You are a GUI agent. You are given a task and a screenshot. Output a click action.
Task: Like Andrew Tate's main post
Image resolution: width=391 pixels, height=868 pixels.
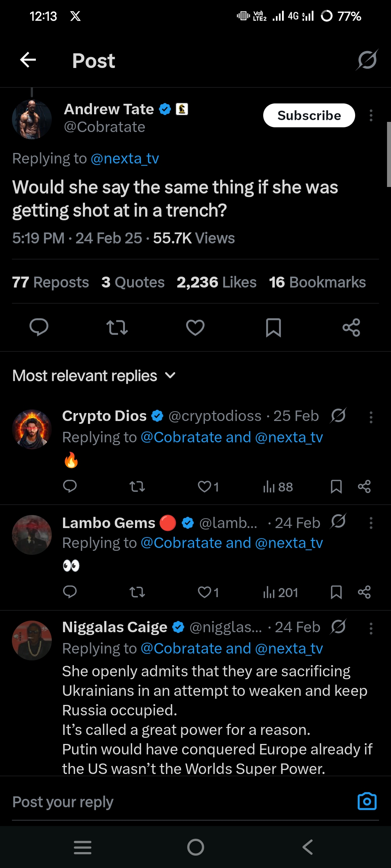point(195,327)
